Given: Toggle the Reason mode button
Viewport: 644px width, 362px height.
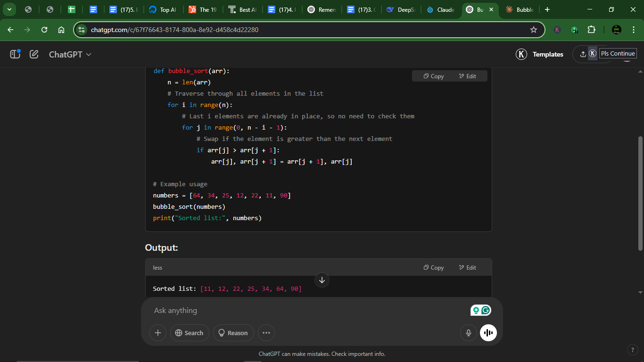Looking at the screenshot, I should click(233, 333).
